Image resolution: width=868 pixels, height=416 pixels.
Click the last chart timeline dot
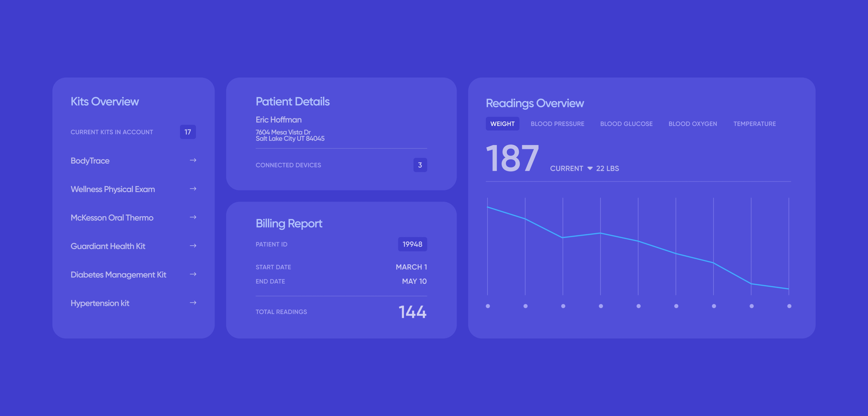789,306
